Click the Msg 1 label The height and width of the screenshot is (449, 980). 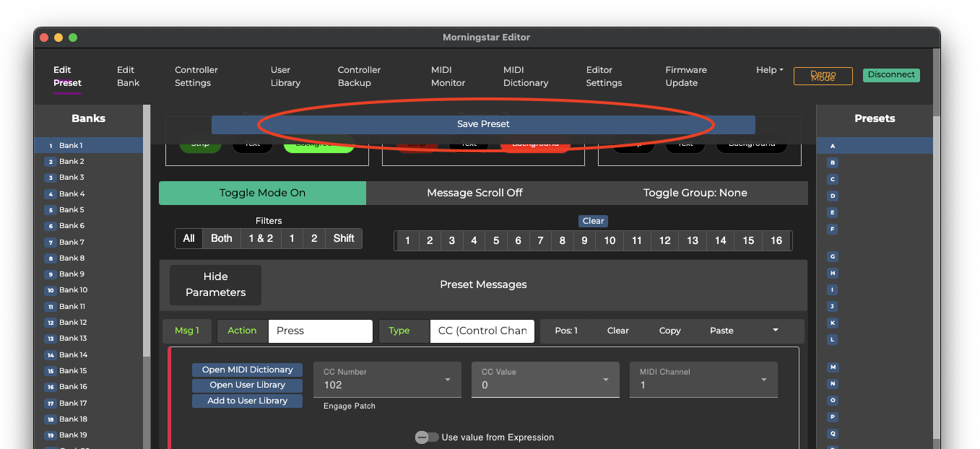pos(187,331)
